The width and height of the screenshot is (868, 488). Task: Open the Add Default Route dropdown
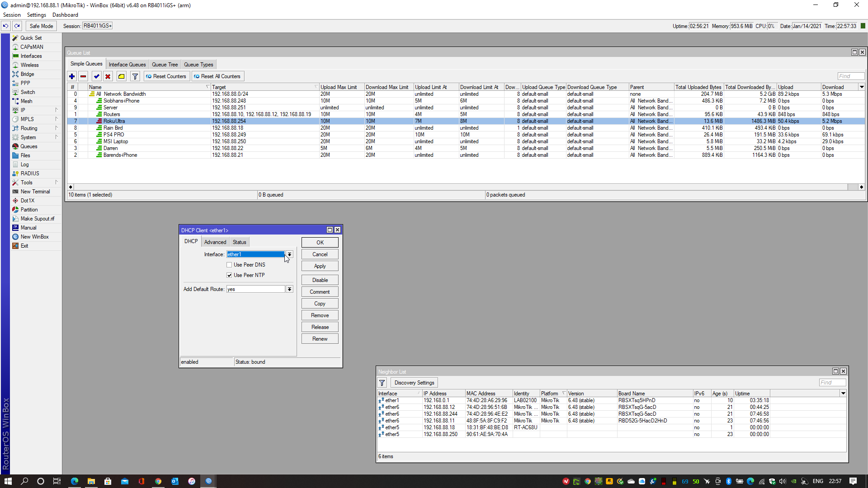pos(289,289)
